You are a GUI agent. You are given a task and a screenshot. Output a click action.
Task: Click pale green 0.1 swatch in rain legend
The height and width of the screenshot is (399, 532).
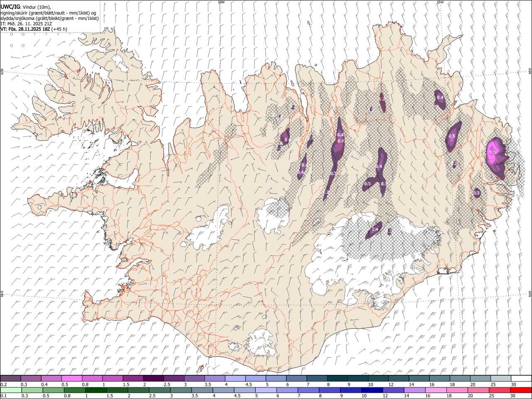(x=10, y=390)
